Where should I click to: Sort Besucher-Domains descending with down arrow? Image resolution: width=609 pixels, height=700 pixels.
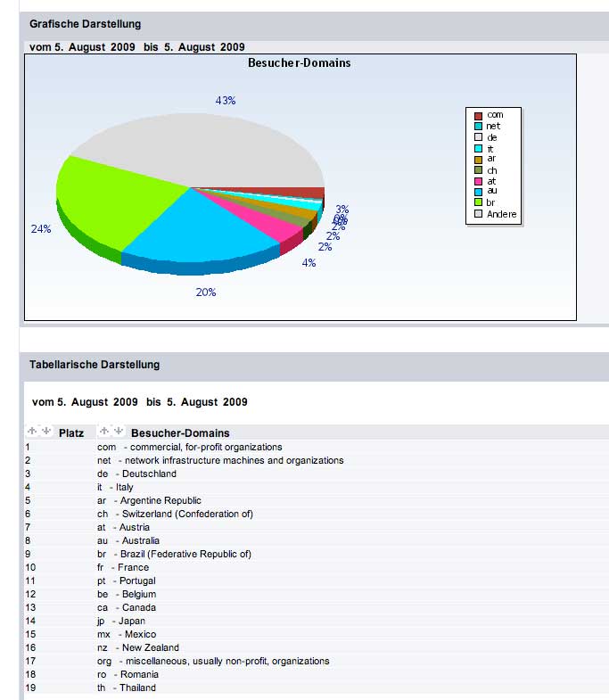(118, 432)
